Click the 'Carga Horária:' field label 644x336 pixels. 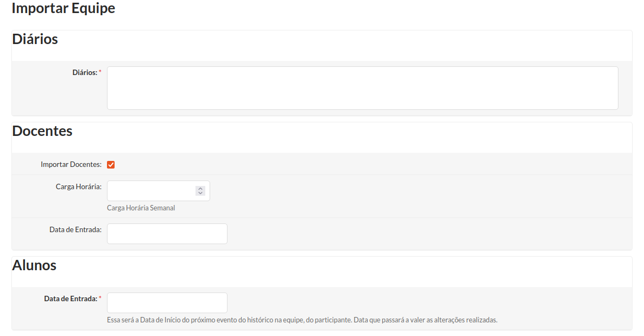click(x=78, y=186)
